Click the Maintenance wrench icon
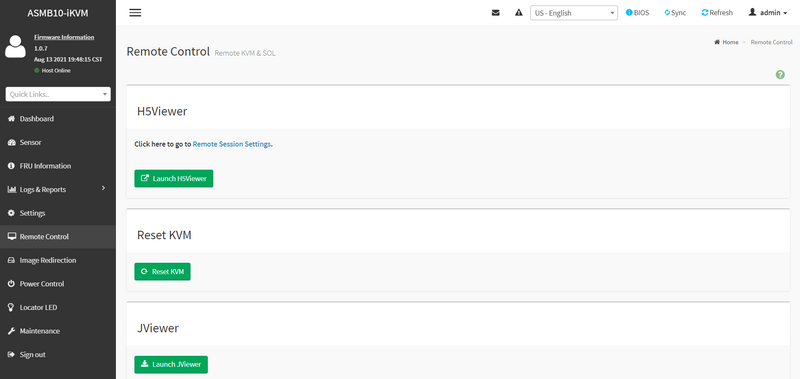The height and width of the screenshot is (379, 800). pos(11,331)
